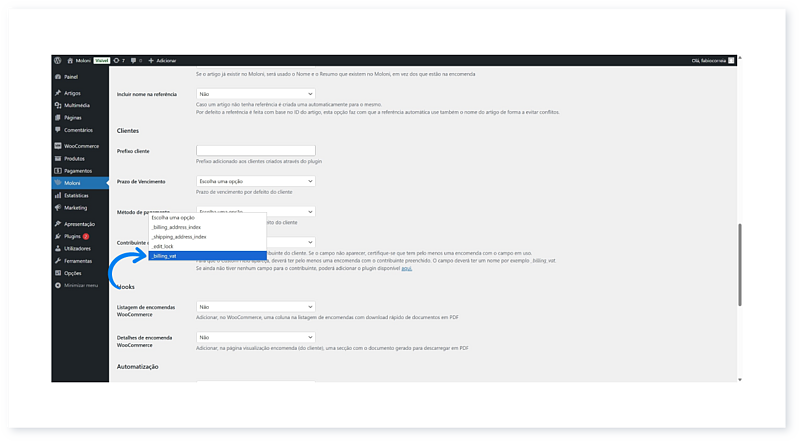Click Adicionar in the top admin bar
The image size is (800, 442).
[164, 60]
